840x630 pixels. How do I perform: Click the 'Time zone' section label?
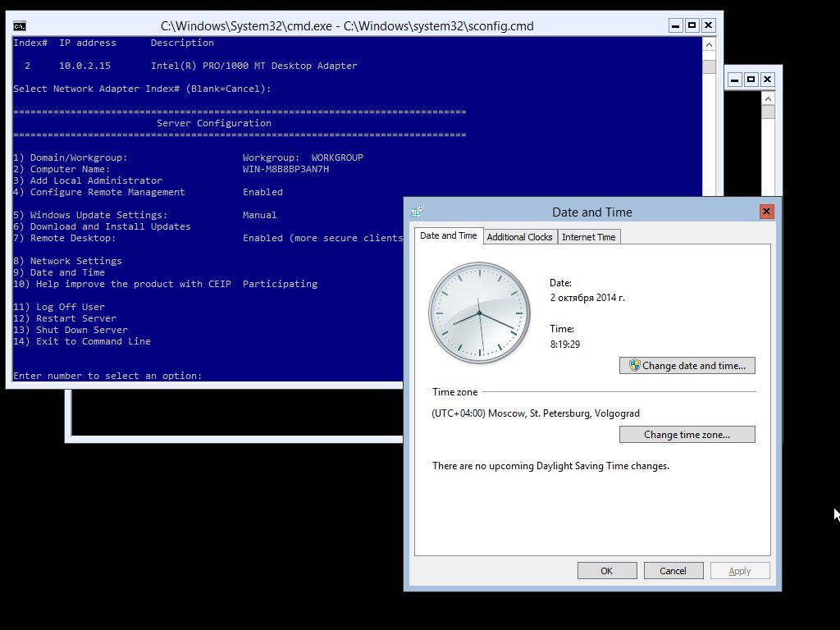[454, 392]
